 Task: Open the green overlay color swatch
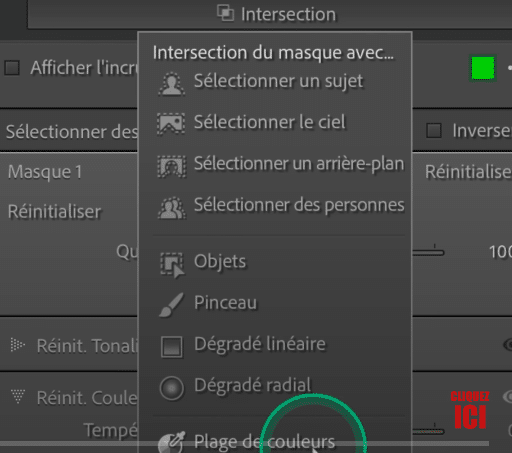[x=483, y=68]
